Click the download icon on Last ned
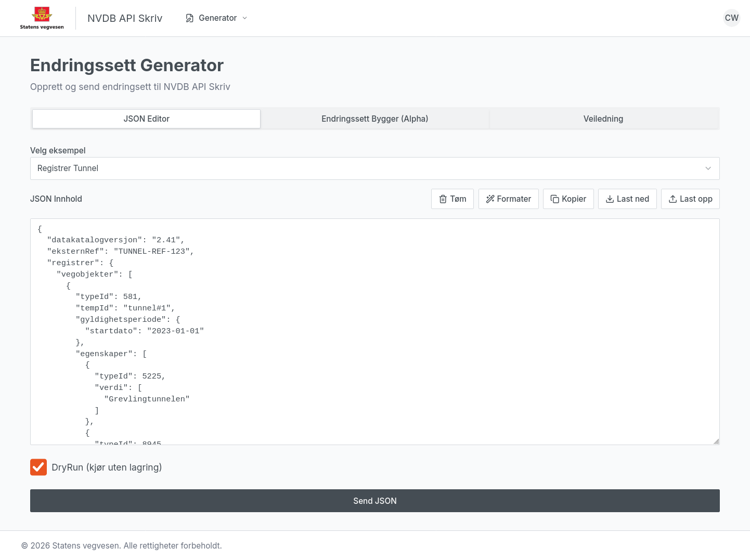This screenshot has width=750, height=560. click(610, 199)
